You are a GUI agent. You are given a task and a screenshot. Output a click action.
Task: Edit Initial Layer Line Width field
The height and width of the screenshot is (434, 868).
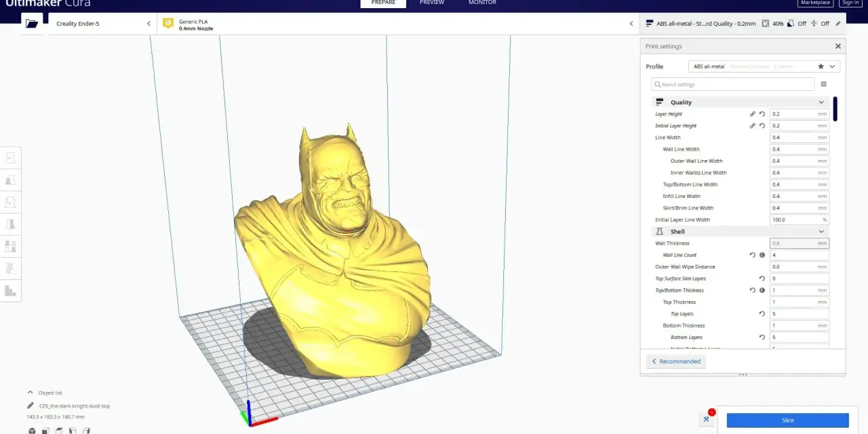pos(799,220)
